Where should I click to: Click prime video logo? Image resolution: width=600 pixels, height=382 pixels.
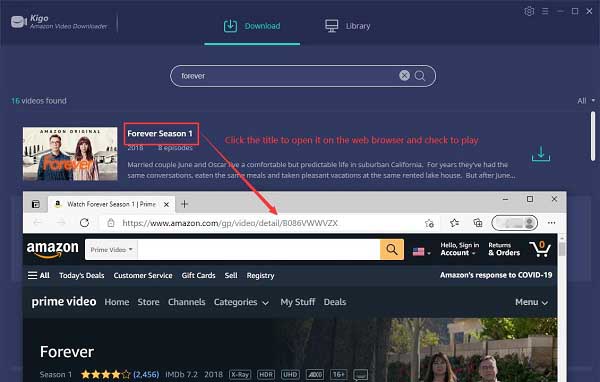coord(64,302)
